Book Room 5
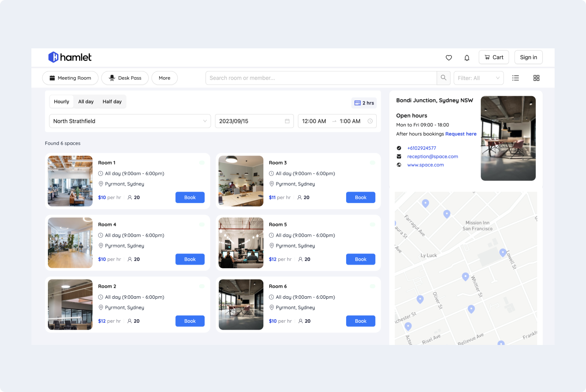 point(361,259)
